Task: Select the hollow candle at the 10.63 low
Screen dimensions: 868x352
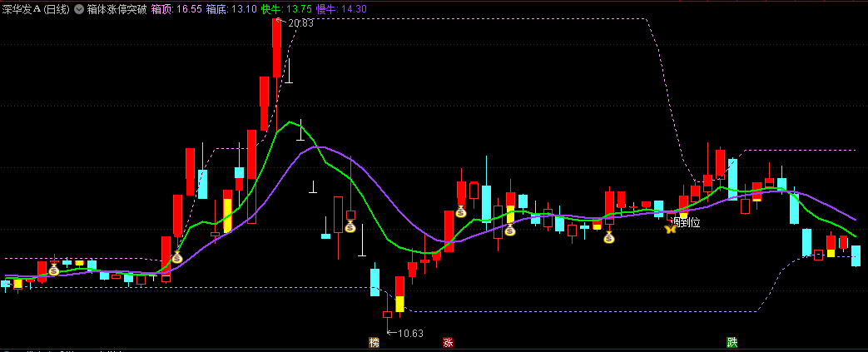Action: (x=387, y=314)
